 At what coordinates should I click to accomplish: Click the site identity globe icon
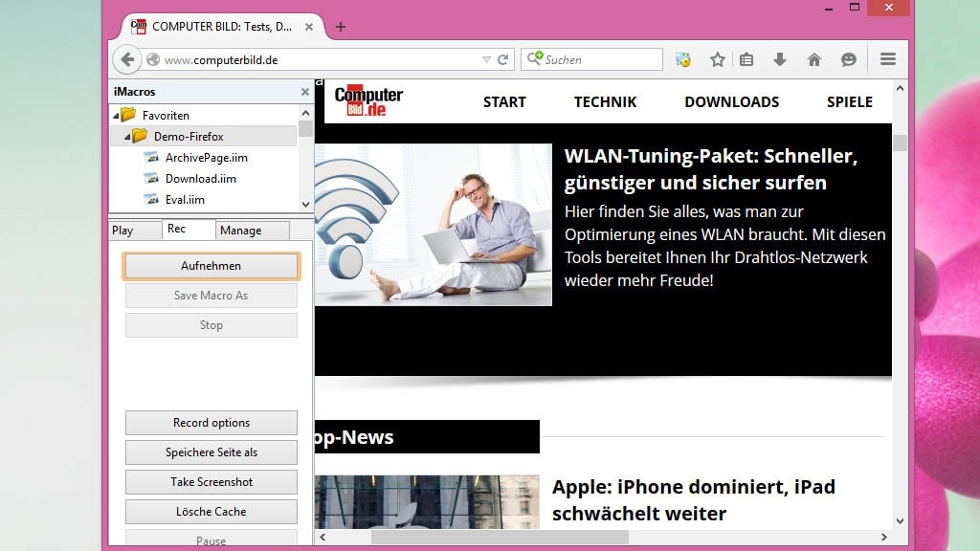coord(153,60)
